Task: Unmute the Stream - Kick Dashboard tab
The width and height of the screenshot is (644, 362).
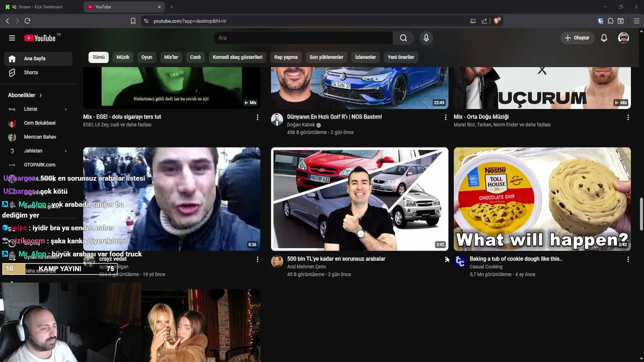Action: tap(14, 7)
